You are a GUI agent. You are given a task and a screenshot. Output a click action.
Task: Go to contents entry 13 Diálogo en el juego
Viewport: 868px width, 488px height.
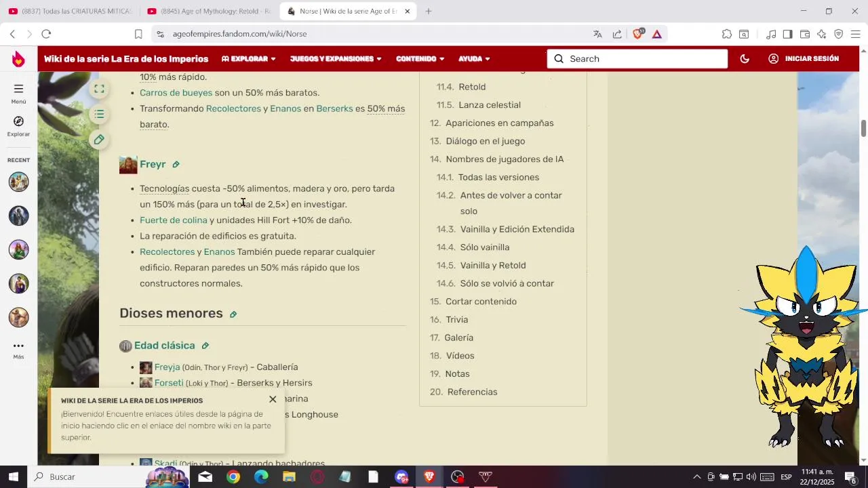click(x=486, y=141)
